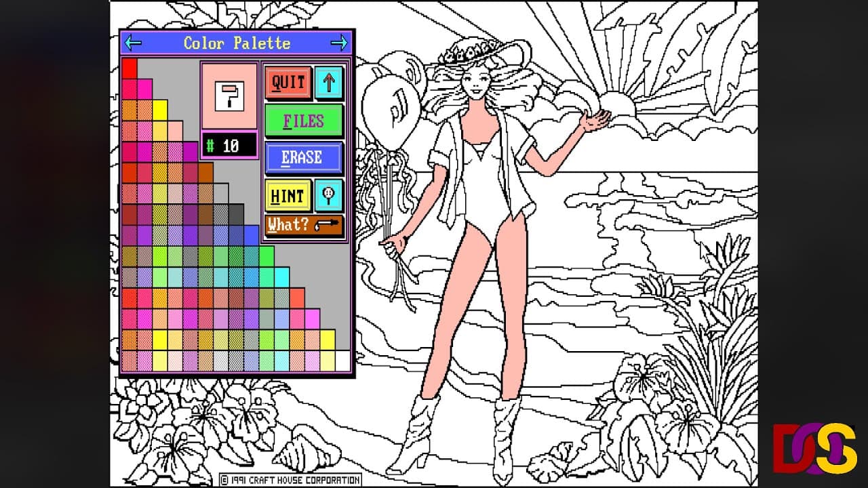Select the right arrow on Color Palette titlebar
Image resolution: width=868 pixels, height=488 pixels.
coord(342,43)
